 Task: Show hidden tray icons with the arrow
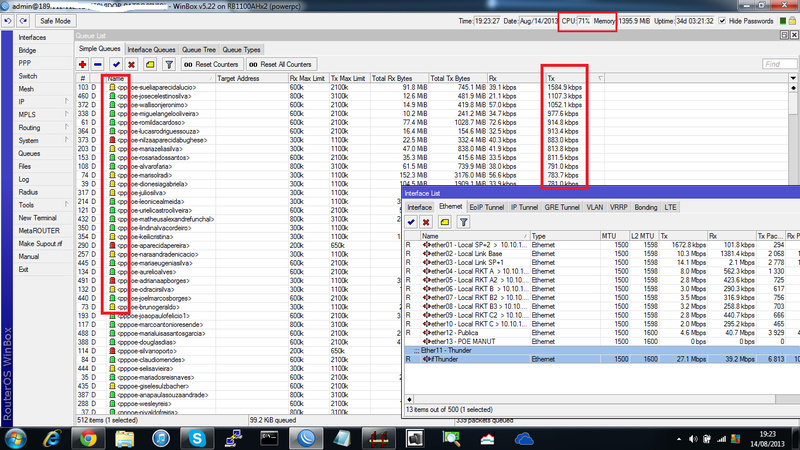tap(679, 439)
